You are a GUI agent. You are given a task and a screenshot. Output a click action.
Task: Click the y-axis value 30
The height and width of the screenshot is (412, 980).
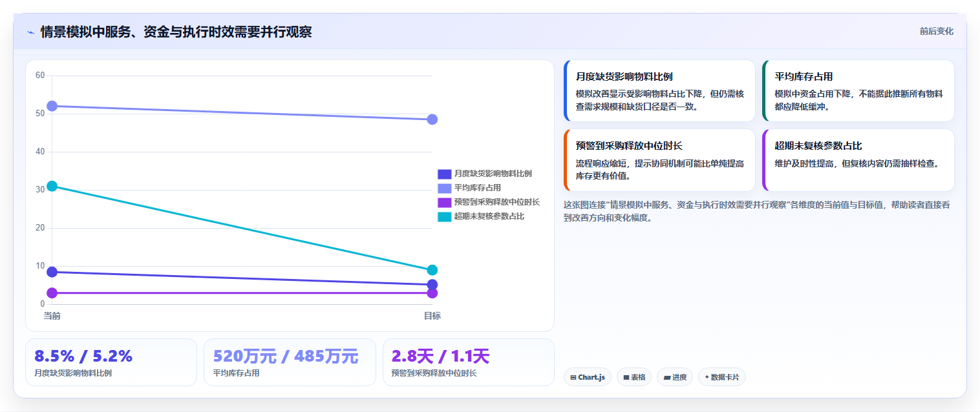[x=40, y=190]
